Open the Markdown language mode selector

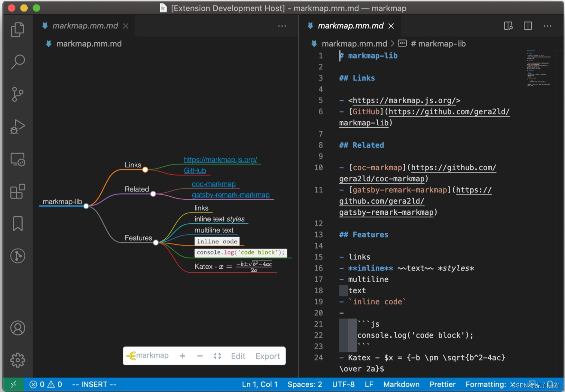(x=401, y=384)
